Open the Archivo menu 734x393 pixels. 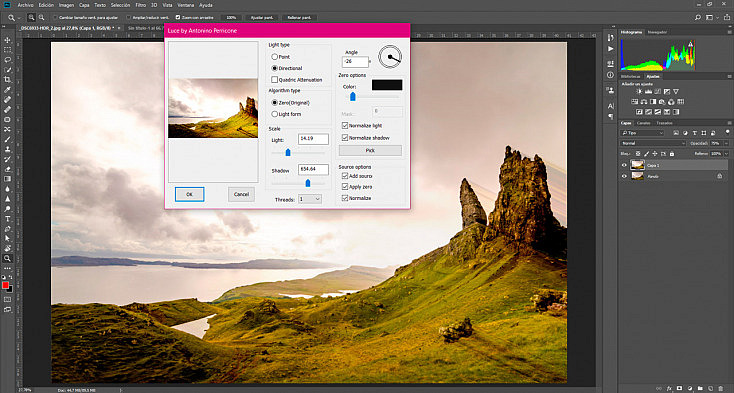pos(26,5)
